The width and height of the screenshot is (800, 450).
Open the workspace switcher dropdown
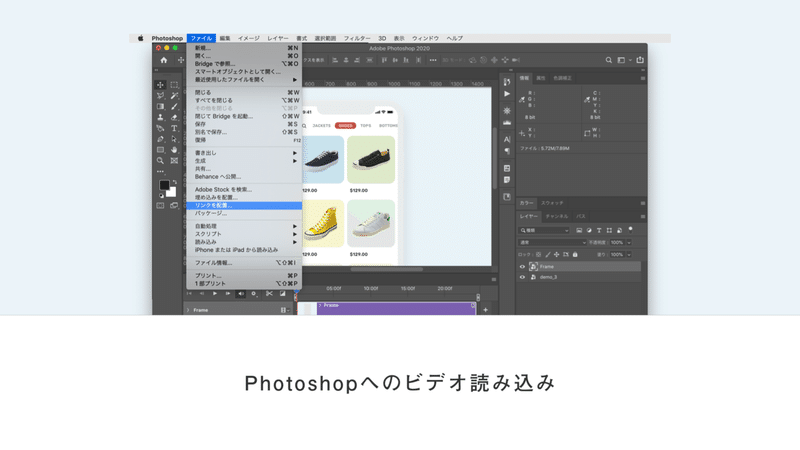623,60
